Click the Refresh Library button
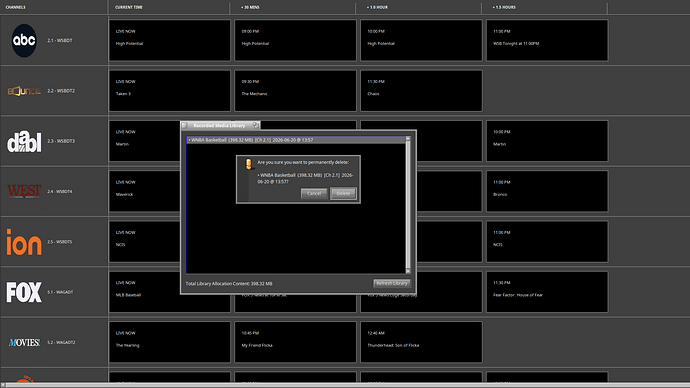Viewport: 690px width, 388px height. (x=392, y=283)
